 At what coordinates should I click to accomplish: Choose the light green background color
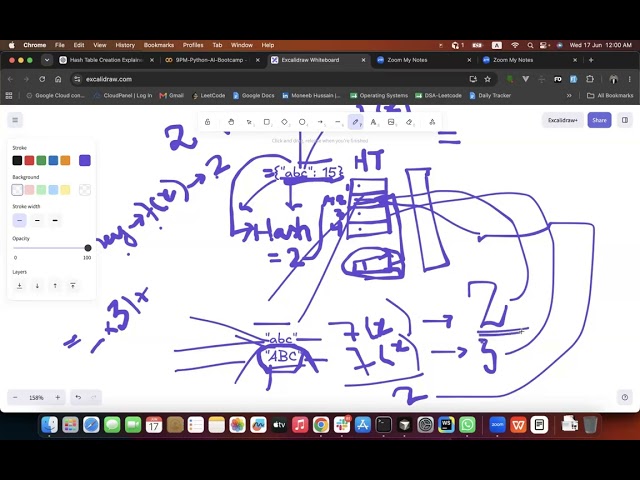41,190
